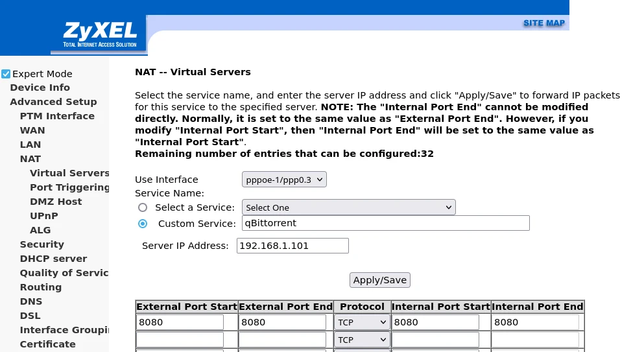Open the Use Interface dropdown
The image size is (644, 352).
coord(284,180)
